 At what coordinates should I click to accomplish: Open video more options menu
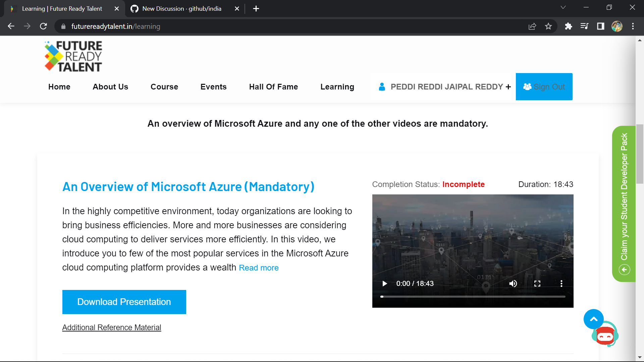[x=561, y=284]
